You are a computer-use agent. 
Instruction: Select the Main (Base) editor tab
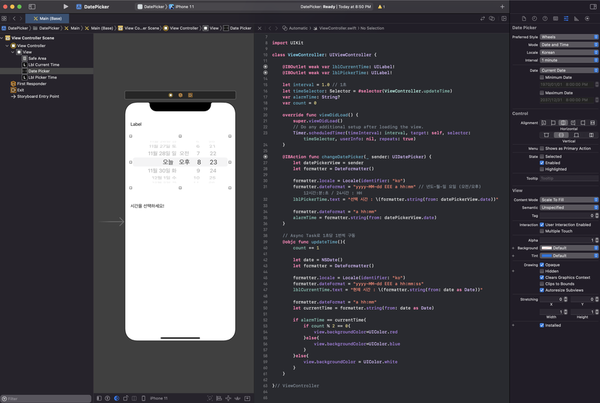(x=47, y=18)
